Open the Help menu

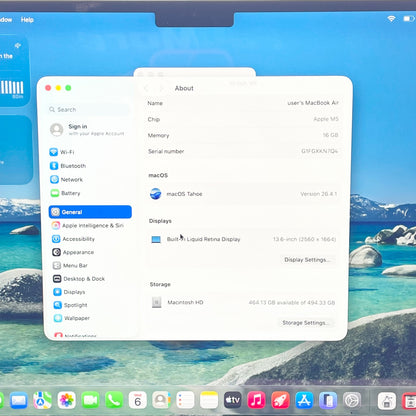(x=27, y=20)
